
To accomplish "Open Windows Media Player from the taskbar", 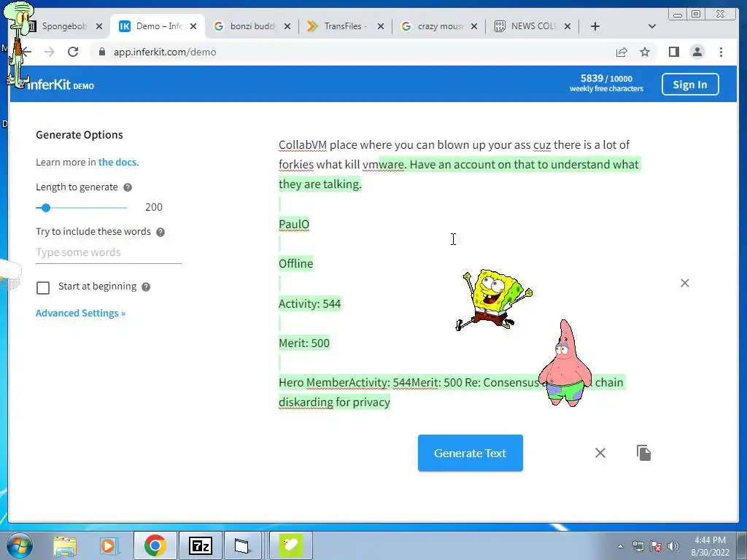I will pos(108,545).
